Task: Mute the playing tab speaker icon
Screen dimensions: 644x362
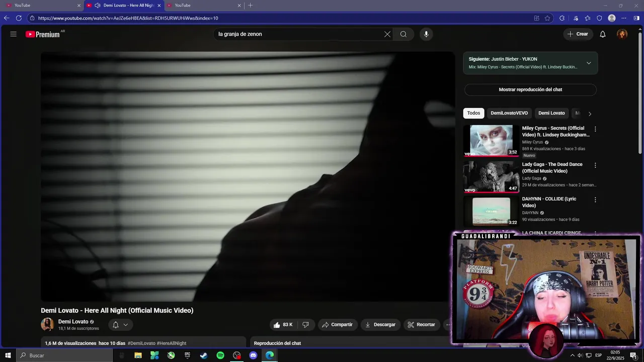Action: pyautogui.click(x=97, y=6)
